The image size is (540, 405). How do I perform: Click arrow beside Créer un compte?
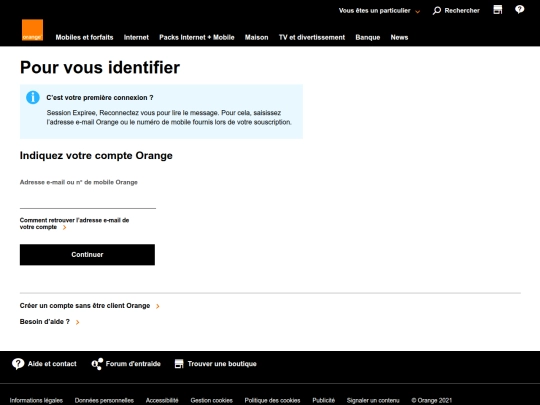[x=158, y=306]
